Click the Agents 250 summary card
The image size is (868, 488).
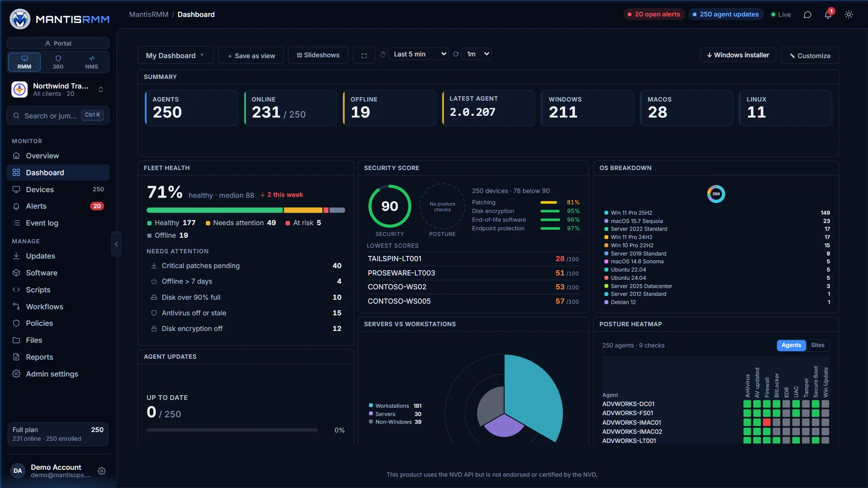191,108
